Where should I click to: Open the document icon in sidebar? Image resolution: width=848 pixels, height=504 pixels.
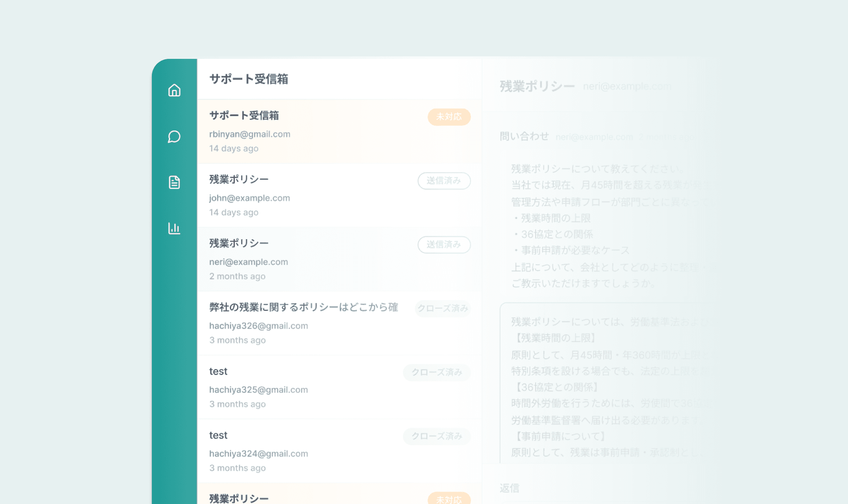click(x=174, y=182)
